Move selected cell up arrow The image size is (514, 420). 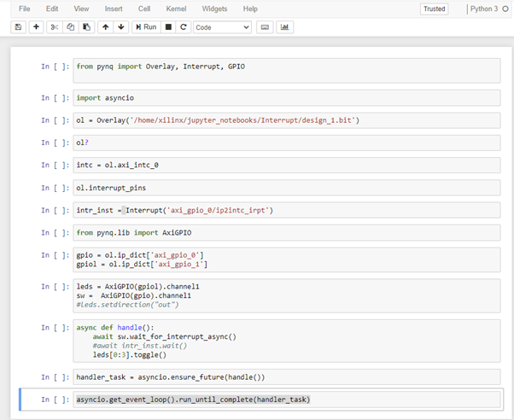(106, 27)
